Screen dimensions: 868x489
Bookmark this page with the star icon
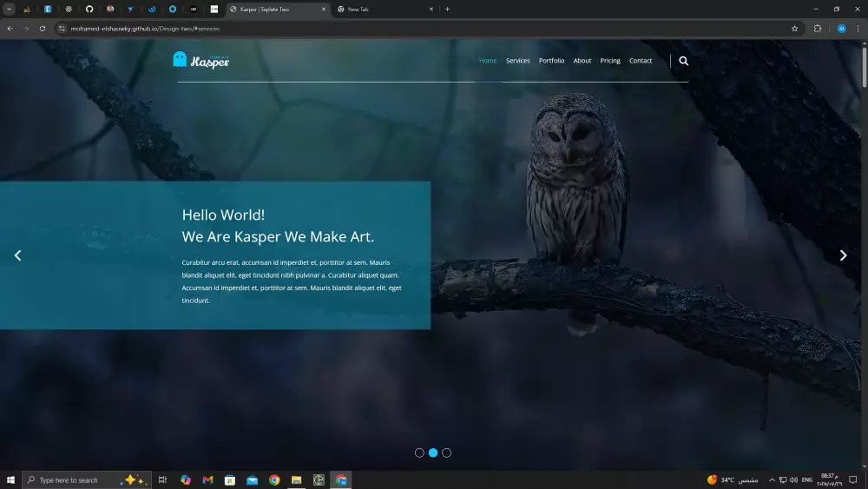(794, 29)
